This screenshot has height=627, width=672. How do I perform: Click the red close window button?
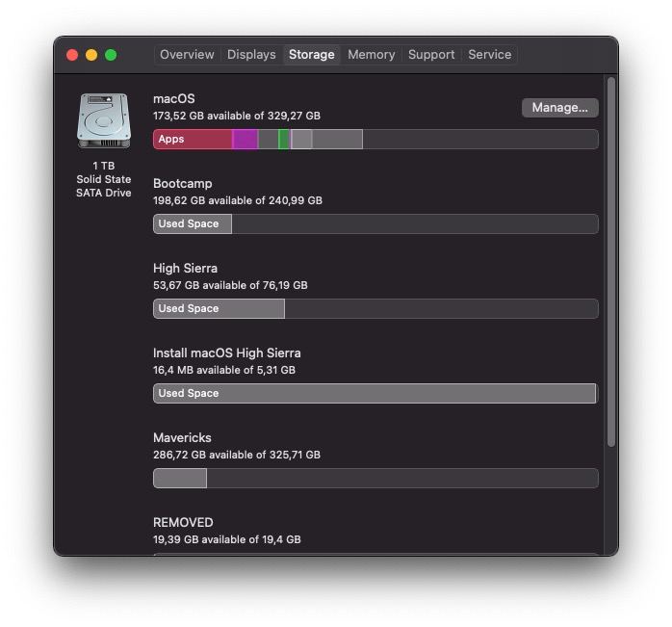72,55
